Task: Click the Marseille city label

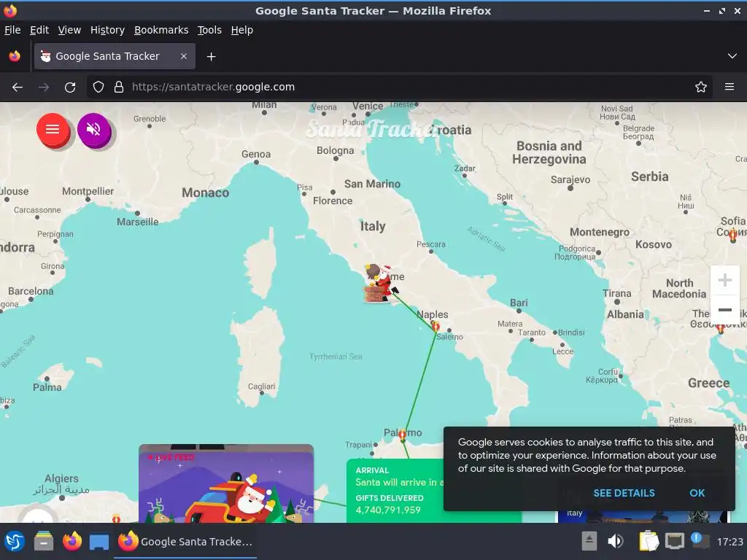Action: (x=138, y=222)
